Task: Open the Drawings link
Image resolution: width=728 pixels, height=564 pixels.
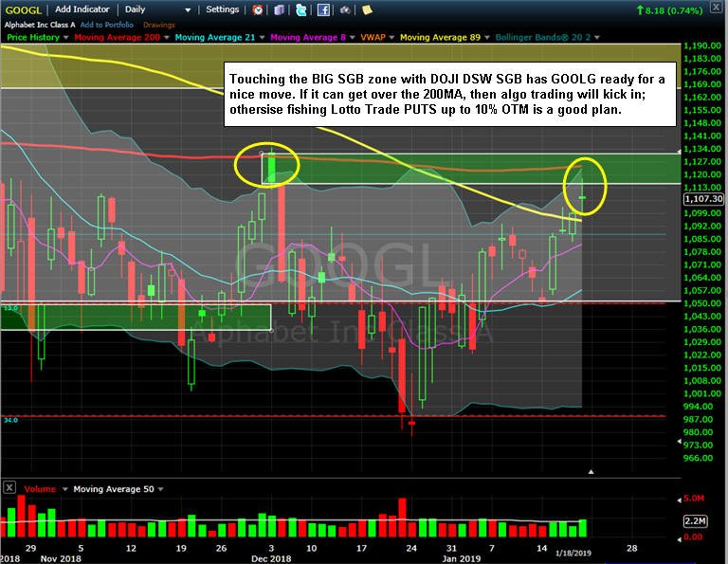Action: point(159,25)
